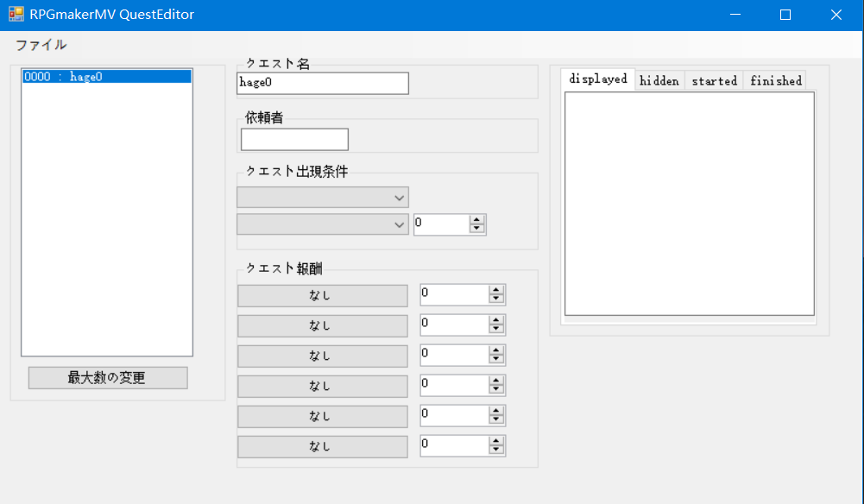This screenshot has width=864, height=504.
Task: Click fifth reward quantity number field
Action: [x=455, y=416]
